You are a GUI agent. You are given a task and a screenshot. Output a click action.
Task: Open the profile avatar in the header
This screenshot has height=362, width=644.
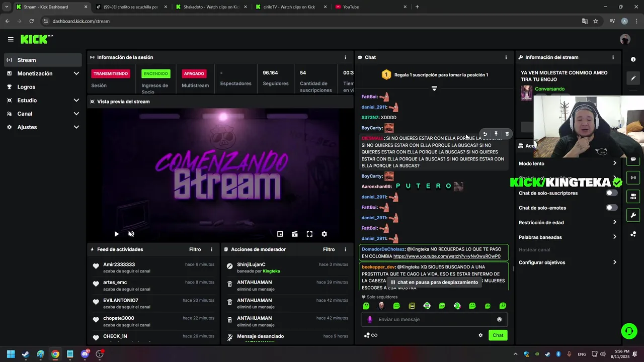point(625,39)
